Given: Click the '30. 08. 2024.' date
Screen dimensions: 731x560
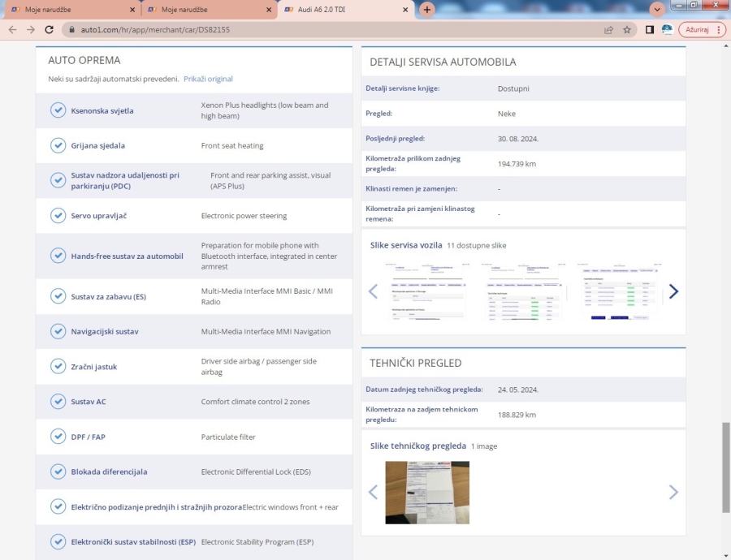Looking at the screenshot, I should pyautogui.click(x=518, y=139).
